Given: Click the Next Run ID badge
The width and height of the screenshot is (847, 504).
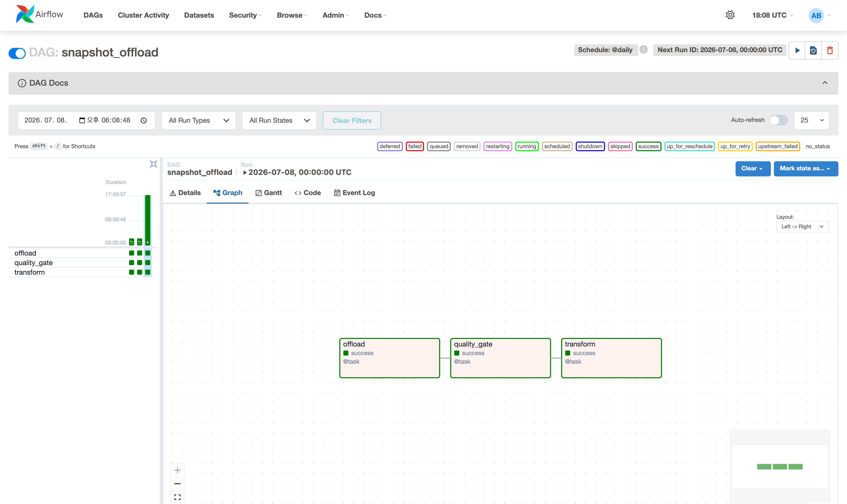Looking at the screenshot, I should (x=720, y=50).
